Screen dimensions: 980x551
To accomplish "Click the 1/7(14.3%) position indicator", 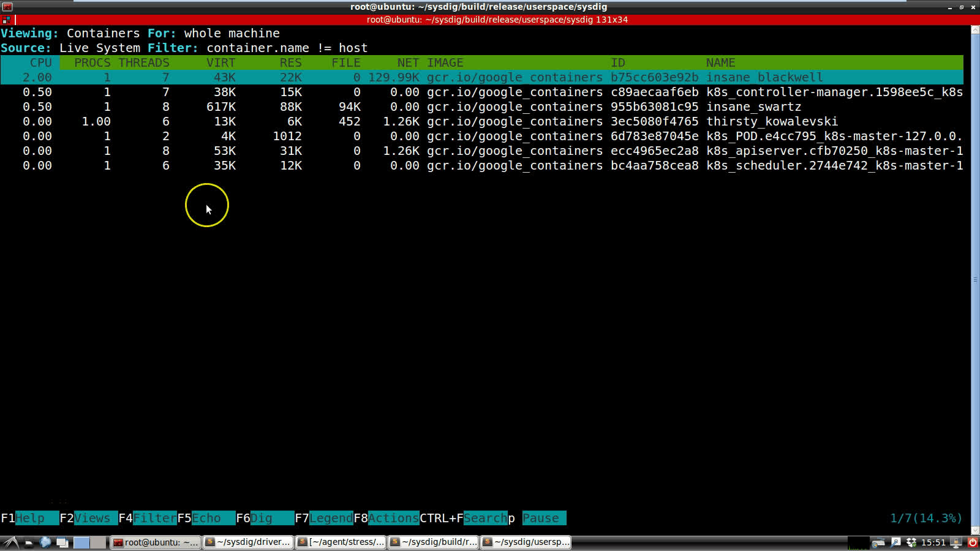I will tap(926, 519).
